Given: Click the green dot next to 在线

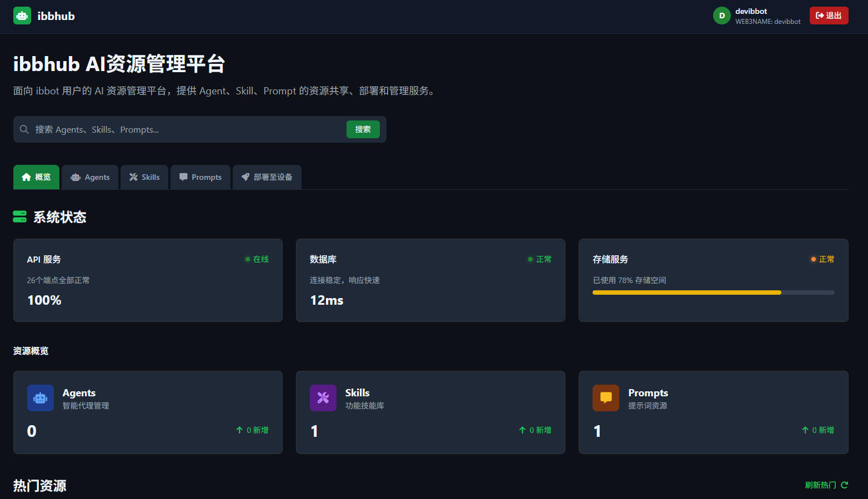Looking at the screenshot, I should click(x=248, y=259).
